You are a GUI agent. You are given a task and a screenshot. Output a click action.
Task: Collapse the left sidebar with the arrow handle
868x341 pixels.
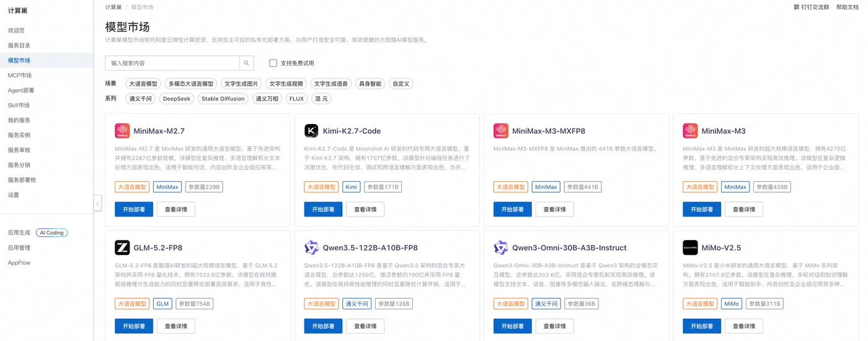pos(97,203)
